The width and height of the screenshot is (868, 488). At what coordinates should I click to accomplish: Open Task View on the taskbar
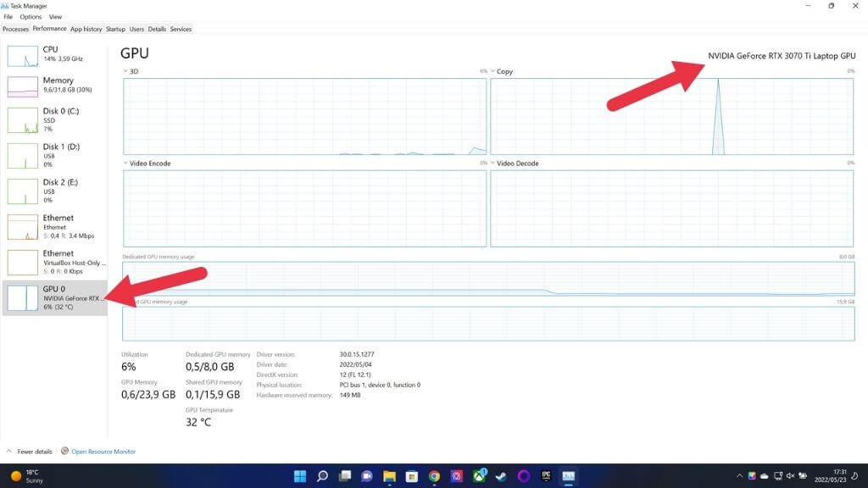click(345, 476)
